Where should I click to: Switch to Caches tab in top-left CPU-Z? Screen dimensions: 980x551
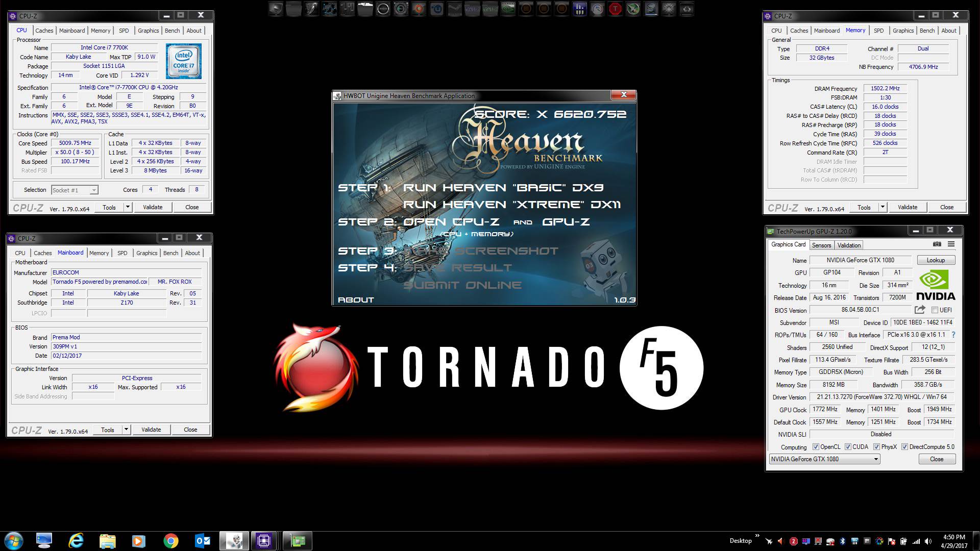[x=44, y=31]
